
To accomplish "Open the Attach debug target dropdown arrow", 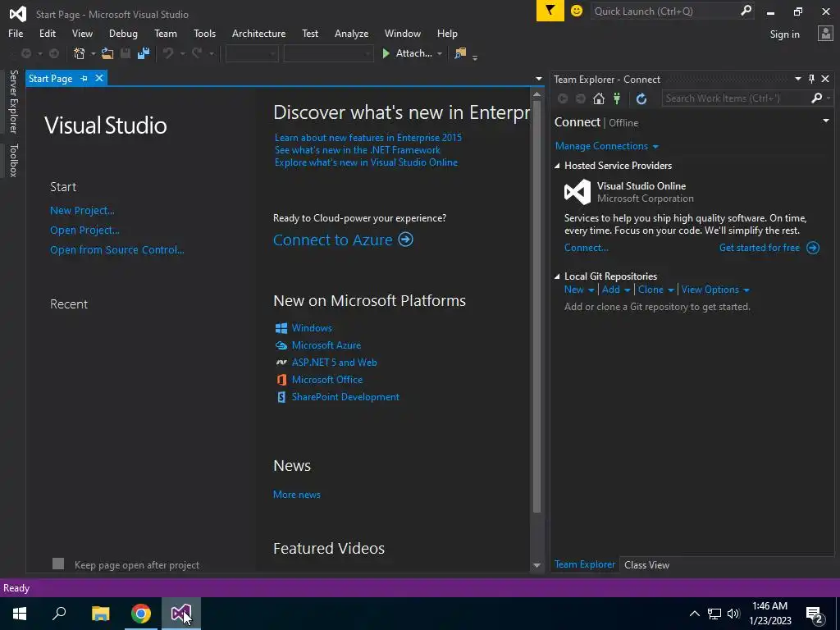I will 440,53.
